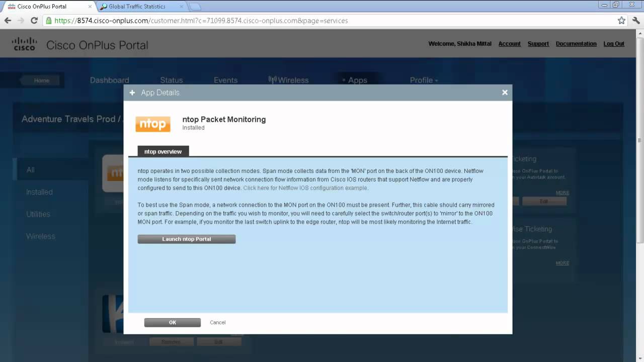
Task: Open the Chrome wrench menu
Action: [636, 21]
